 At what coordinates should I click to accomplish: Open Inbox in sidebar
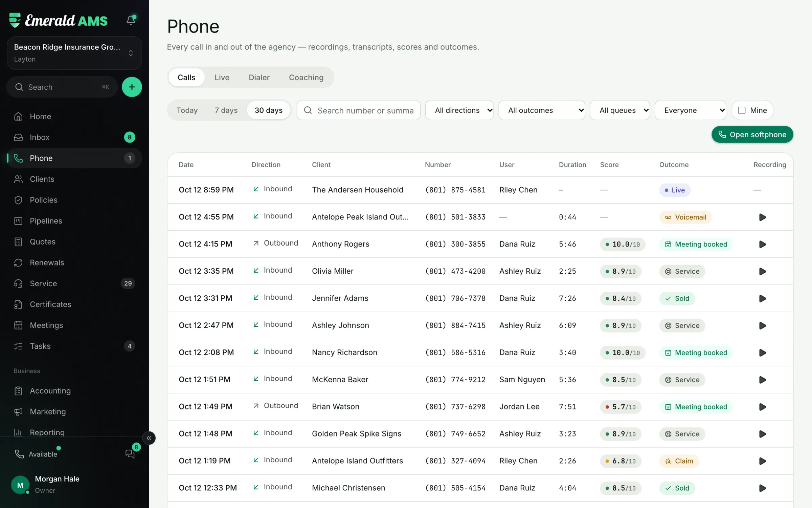click(x=74, y=137)
